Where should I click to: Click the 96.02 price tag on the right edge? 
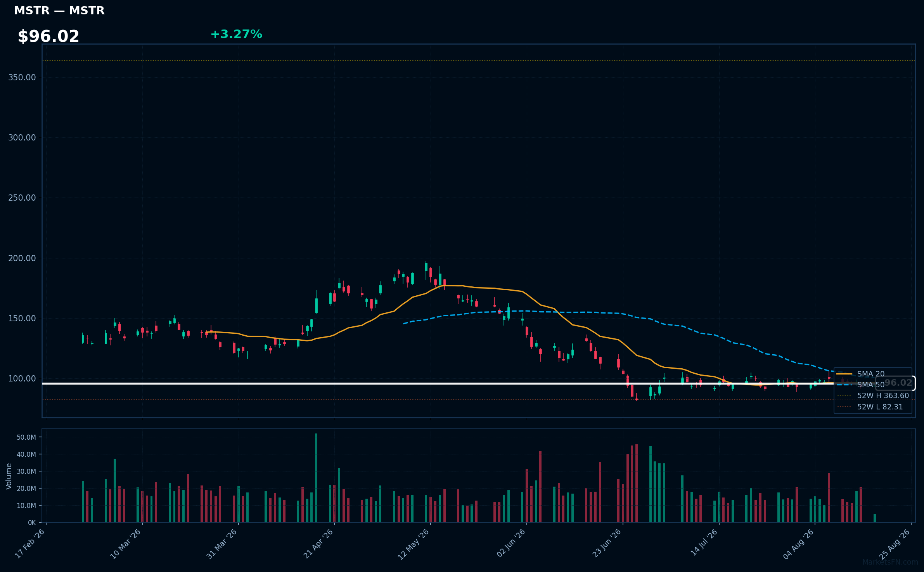(x=895, y=383)
